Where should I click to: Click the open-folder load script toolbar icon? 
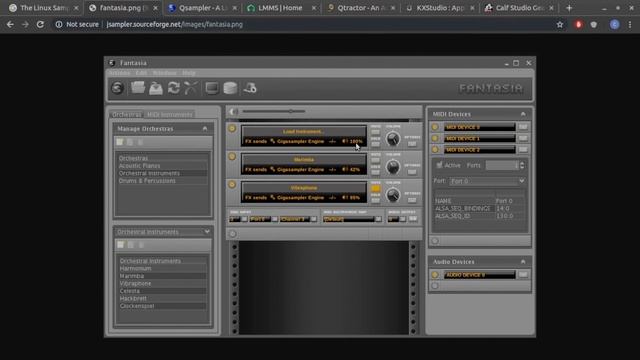[x=138, y=88]
